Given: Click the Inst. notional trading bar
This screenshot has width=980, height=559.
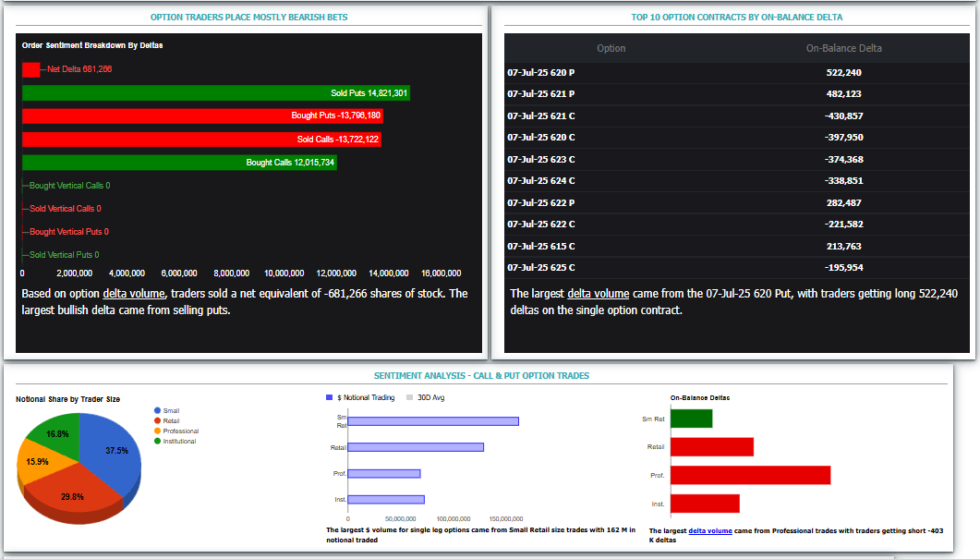Looking at the screenshot, I should (x=386, y=500).
